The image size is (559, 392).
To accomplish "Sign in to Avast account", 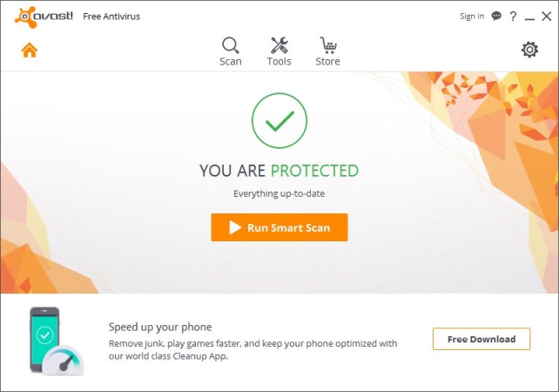I will coord(472,16).
